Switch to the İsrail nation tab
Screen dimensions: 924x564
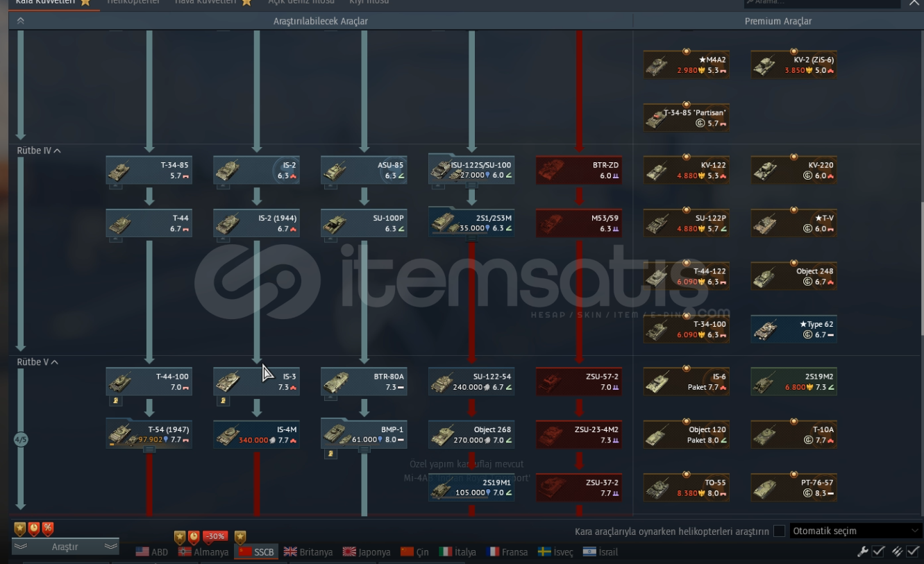click(600, 552)
